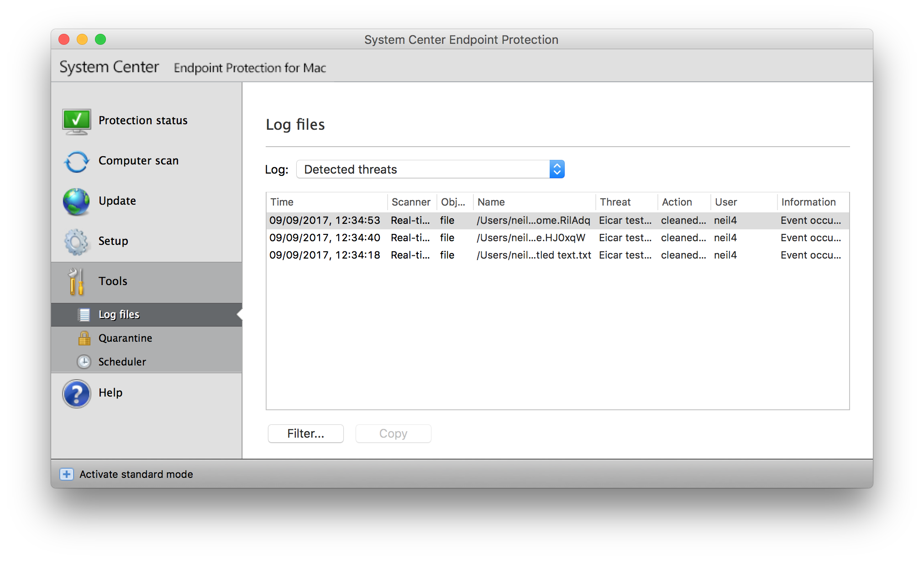This screenshot has height=561, width=924.
Task: Open the Quarantine section in sidebar
Action: (x=125, y=338)
